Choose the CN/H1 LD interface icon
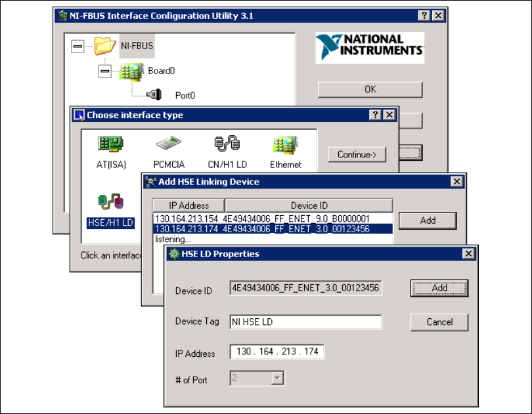 point(227,143)
